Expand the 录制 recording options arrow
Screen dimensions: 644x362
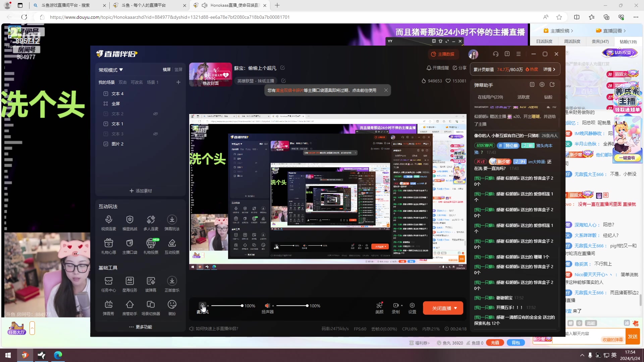(402, 305)
